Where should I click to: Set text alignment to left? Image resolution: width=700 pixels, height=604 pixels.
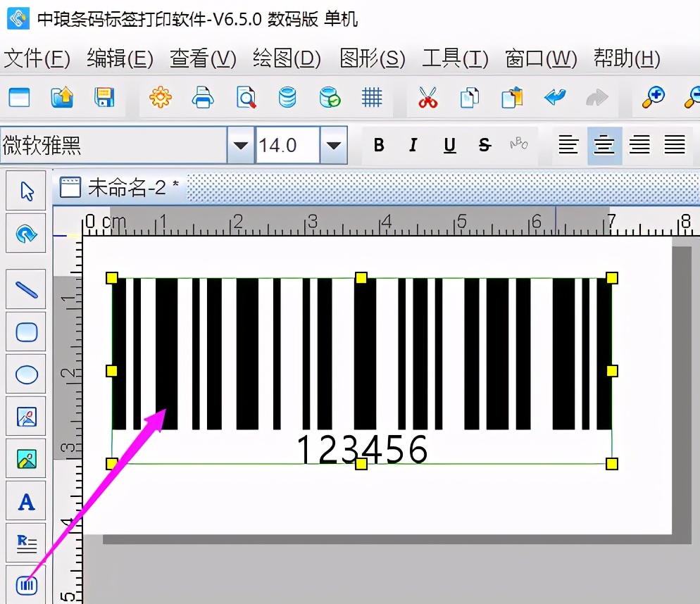[x=568, y=145]
